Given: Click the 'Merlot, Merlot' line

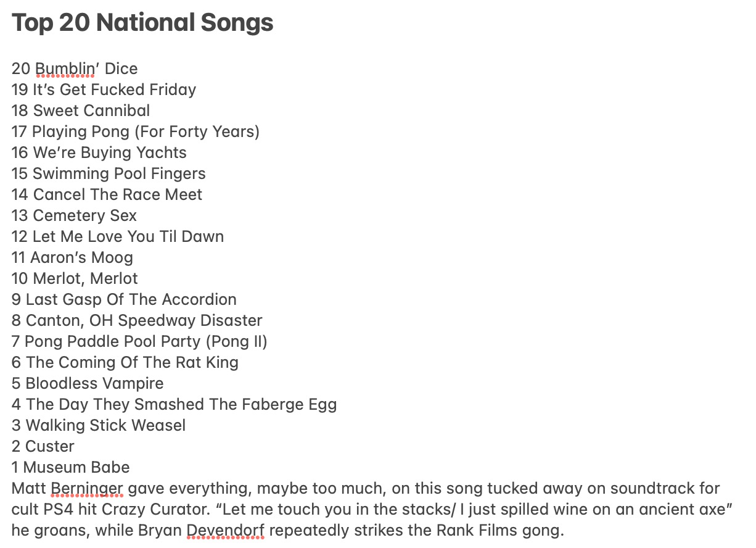Looking at the screenshot, I should [85, 278].
